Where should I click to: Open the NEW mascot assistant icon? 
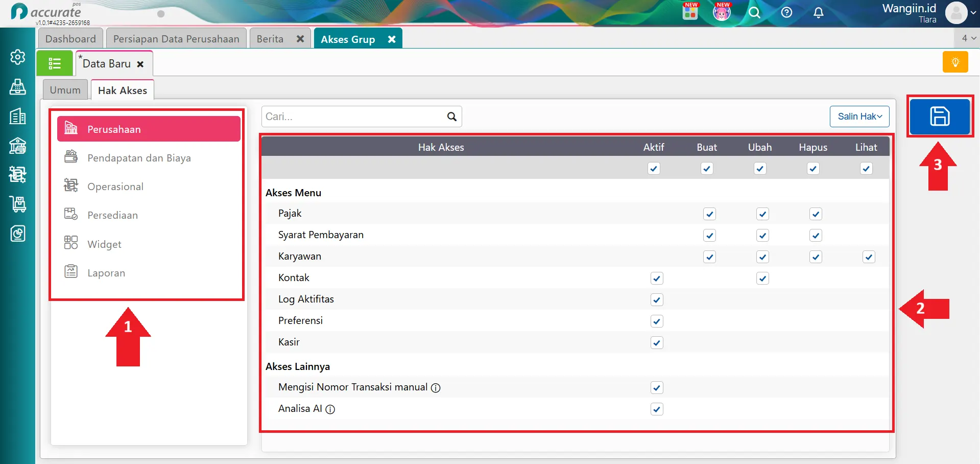tap(722, 12)
